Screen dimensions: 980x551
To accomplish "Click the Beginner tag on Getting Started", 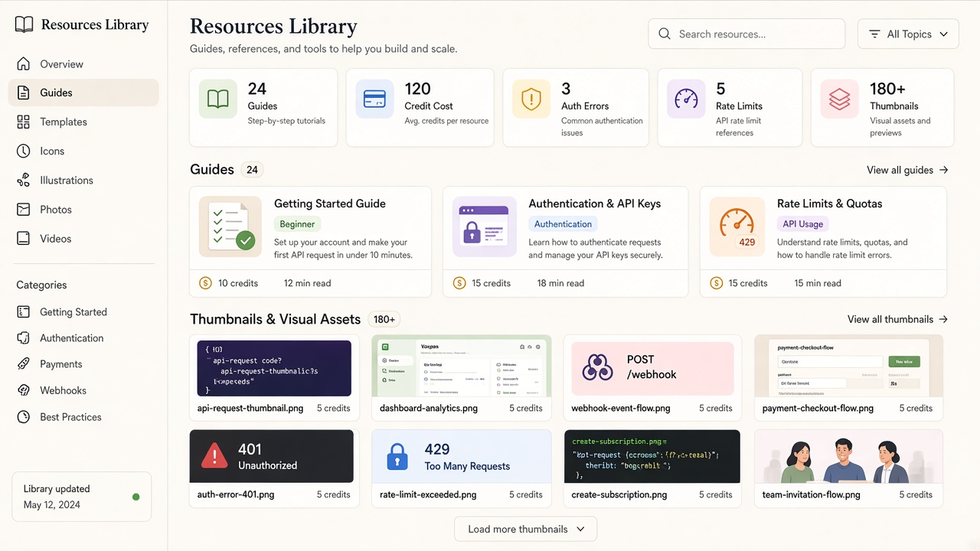I will 297,224.
